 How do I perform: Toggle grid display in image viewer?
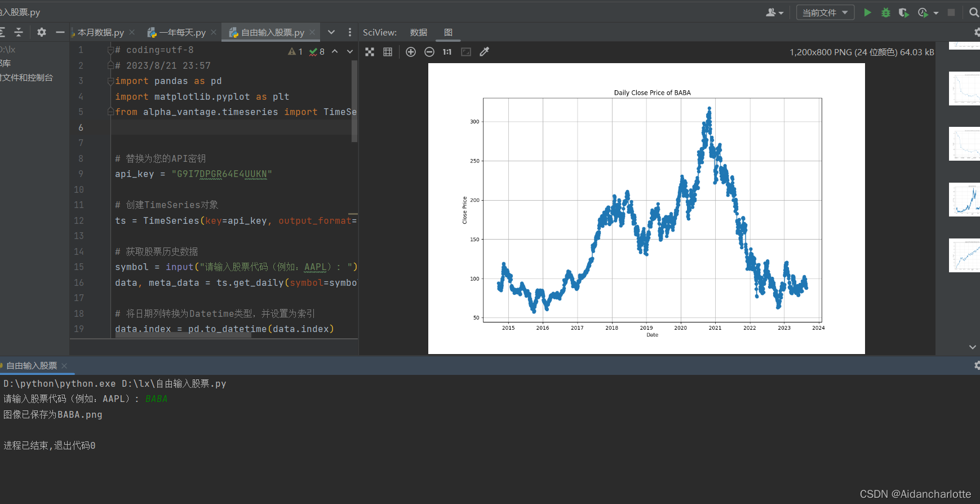[x=388, y=52]
